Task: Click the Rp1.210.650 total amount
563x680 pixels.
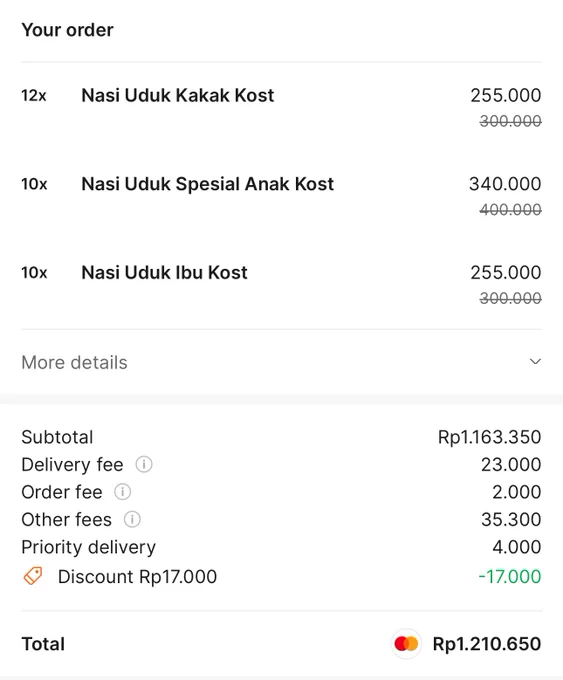Action: click(x=487, y=644)
